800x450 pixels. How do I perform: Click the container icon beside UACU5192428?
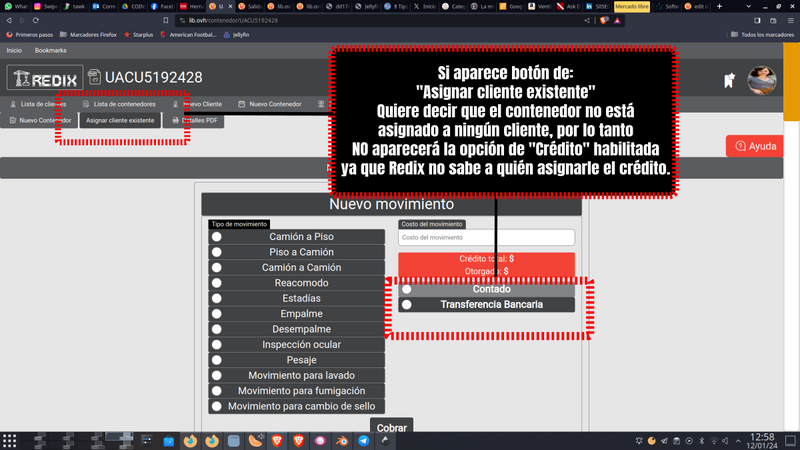tap(97, 78)
